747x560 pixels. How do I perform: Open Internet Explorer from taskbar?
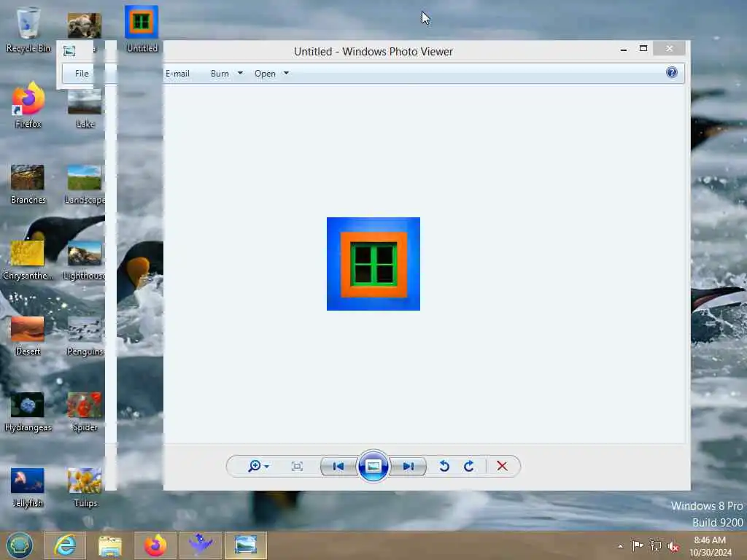[65, 545]
